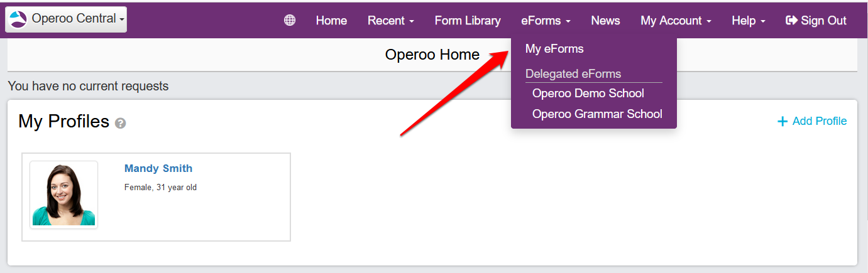Click the My Profiles help question icon

121,124
